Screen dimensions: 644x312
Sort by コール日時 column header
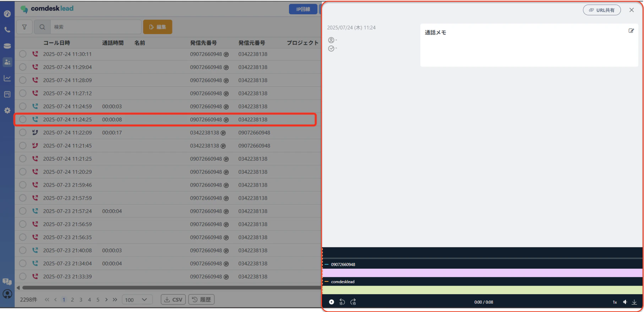tap(56, 43)
